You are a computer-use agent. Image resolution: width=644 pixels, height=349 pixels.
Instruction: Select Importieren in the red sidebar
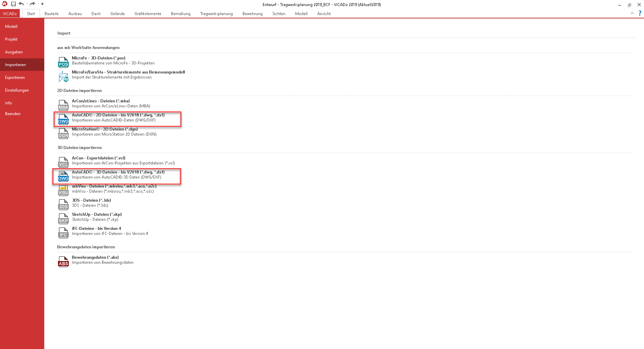(22, 65)
